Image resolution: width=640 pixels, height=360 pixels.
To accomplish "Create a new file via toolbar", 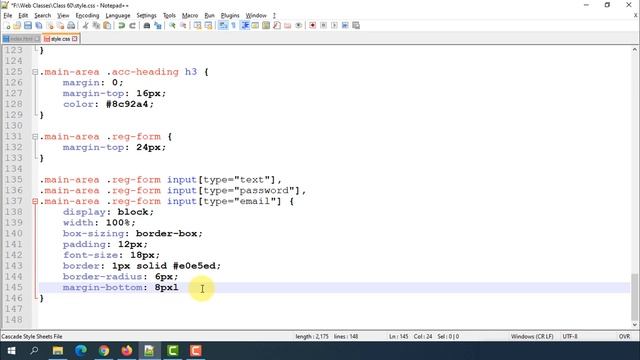I will point(7,26).
